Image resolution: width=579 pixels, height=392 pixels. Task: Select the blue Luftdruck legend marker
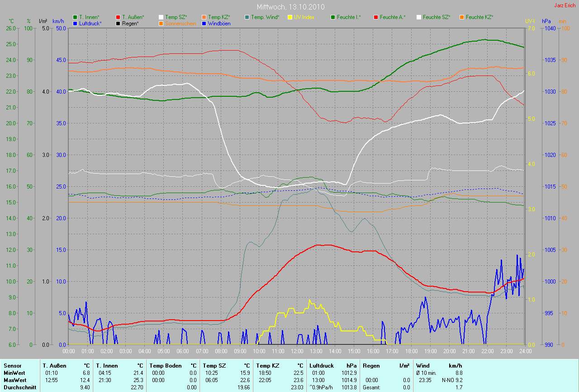pos(75,23)
